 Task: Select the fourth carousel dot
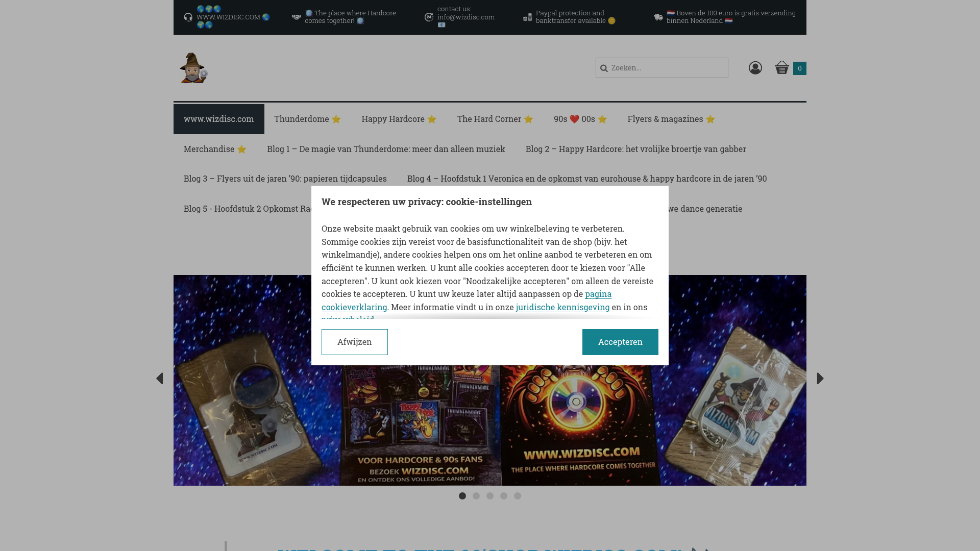[504, 496]
